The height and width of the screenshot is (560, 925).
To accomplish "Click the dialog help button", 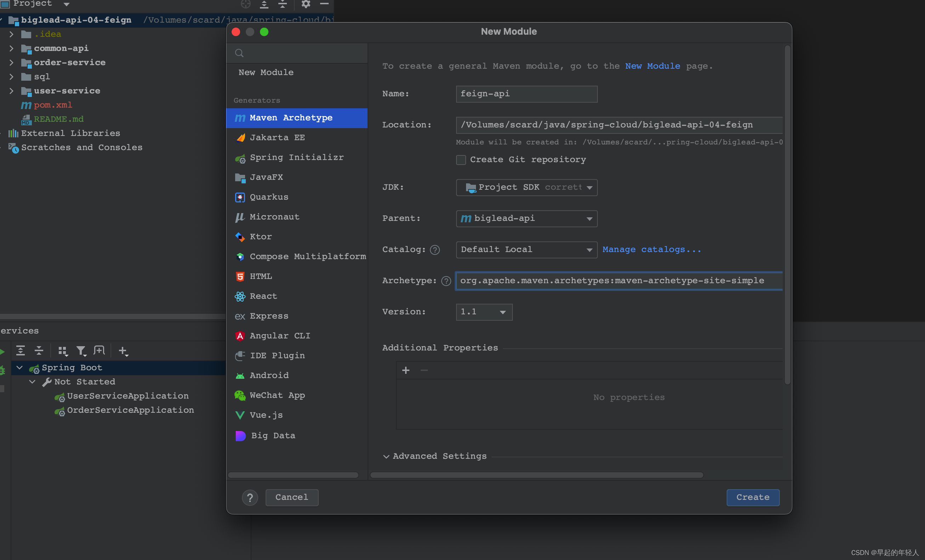I will [x=250, y=498].
